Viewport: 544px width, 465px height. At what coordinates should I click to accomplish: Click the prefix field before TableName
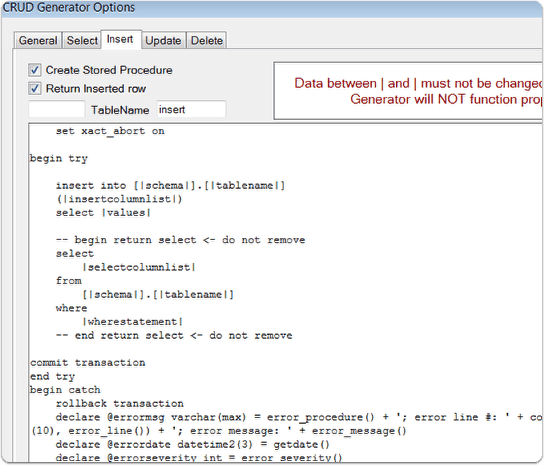point(57,109)
